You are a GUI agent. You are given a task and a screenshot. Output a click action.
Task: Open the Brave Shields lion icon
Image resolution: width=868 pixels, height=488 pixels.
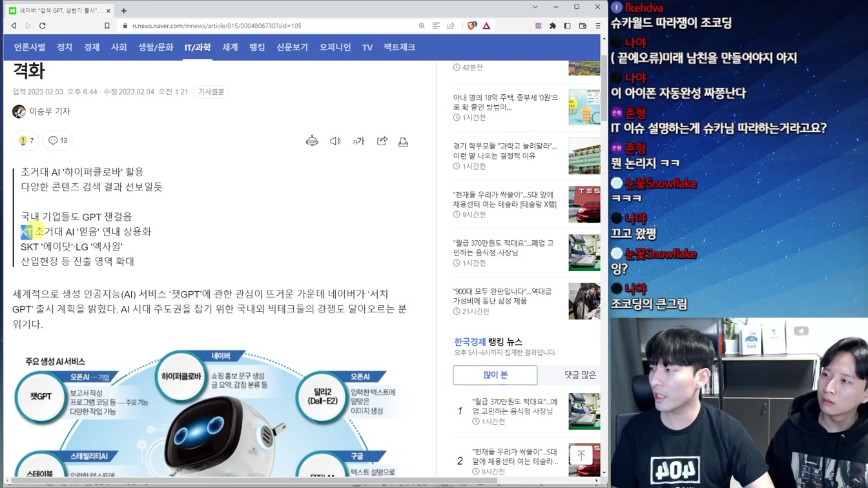click(471, 26)
